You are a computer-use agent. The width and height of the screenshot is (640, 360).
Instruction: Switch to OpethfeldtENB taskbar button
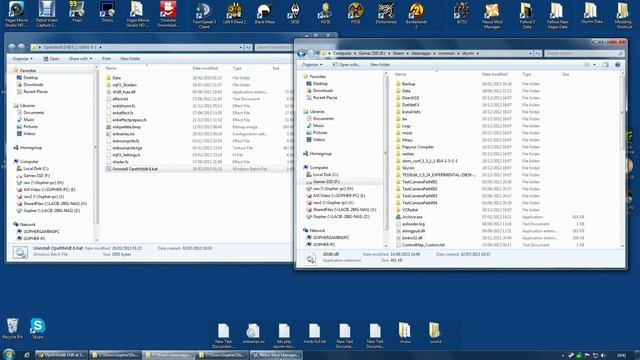(61, 355)
